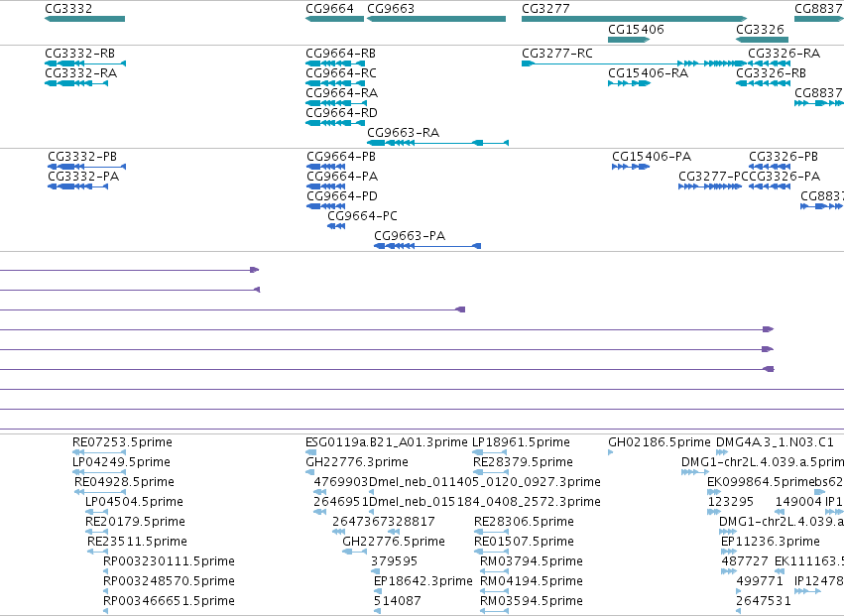This screenshot has height=616, width=844.
Task: Select transcript label CG9664-RB
Action: (x=341, y=54)
